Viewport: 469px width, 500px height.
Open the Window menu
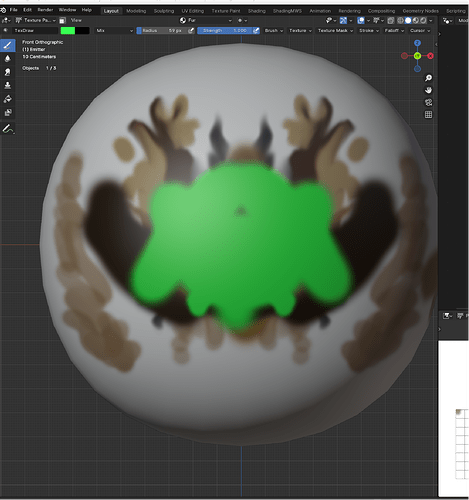point(67,10)
